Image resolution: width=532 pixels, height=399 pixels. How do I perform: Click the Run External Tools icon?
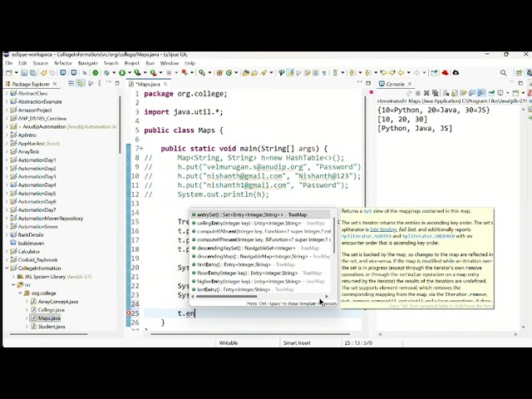pos(153,72)
